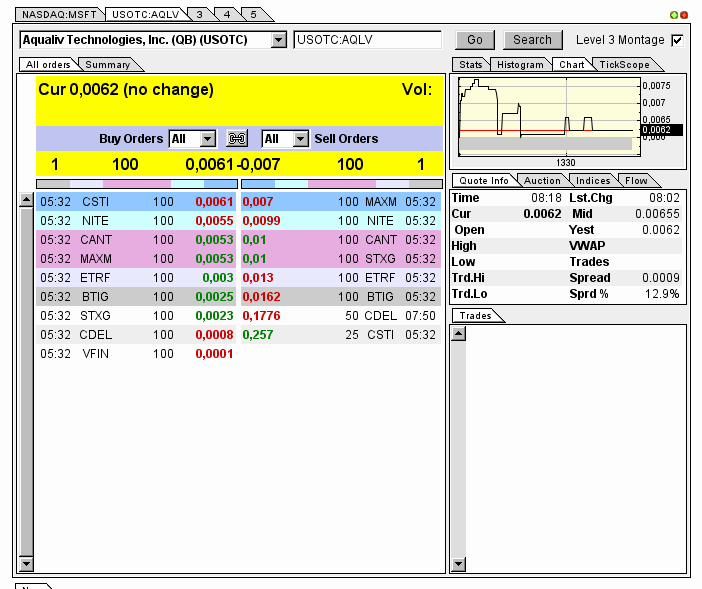Switch to the NASDAQ:MSFT tab
This screenshot has width=702, height=589.
pos(59,15)
